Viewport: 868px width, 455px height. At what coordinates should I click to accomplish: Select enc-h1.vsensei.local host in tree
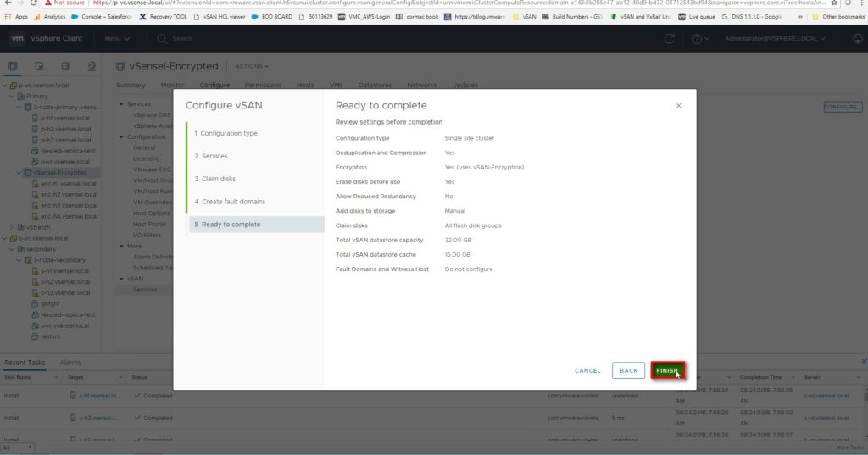69,183
